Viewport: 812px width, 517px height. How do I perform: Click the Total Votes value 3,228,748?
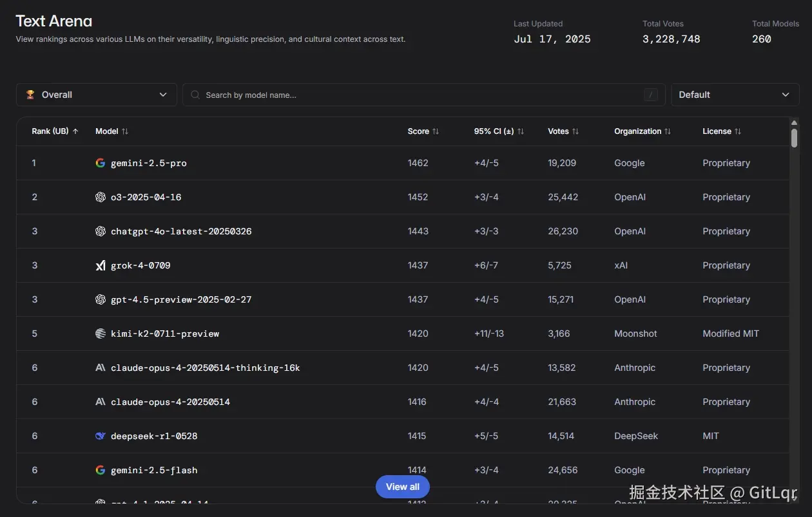pos(672,39)
